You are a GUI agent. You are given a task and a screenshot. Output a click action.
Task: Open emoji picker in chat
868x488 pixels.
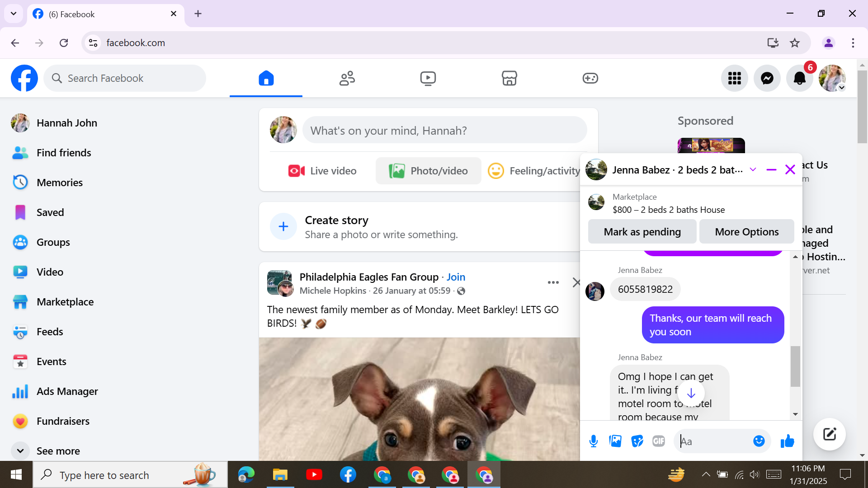pos(759,441)
